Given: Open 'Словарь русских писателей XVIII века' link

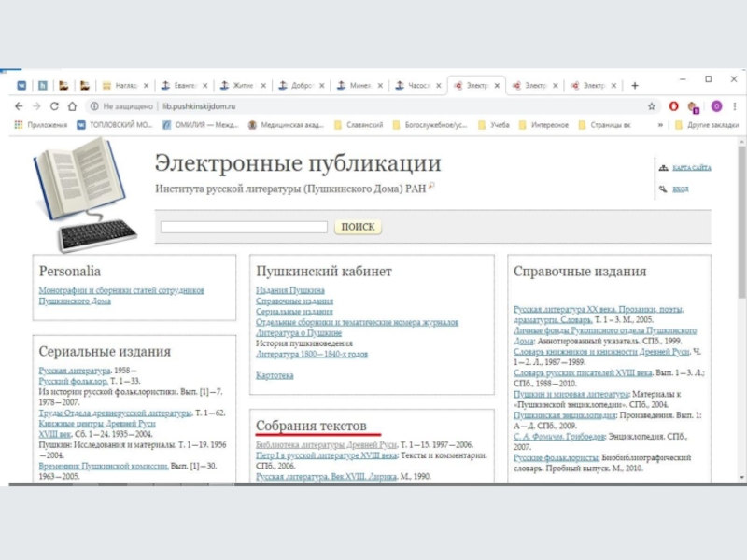Looking at the screenshot, I should (583, 372).
